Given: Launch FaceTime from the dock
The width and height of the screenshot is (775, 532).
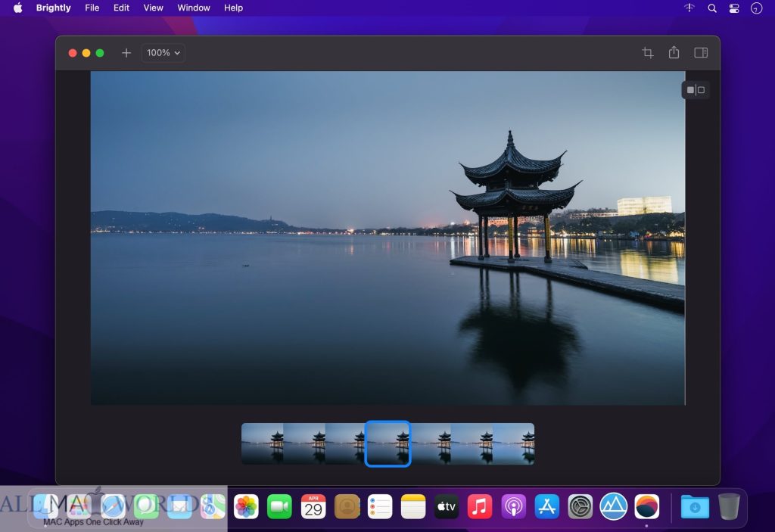Looking at the screenshot, I should [280, 507].
